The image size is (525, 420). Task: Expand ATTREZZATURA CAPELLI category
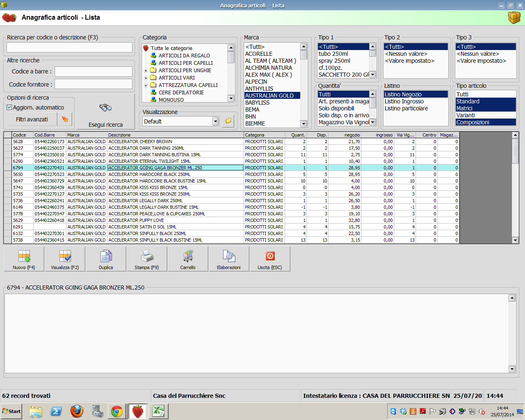tap(146, 85)
